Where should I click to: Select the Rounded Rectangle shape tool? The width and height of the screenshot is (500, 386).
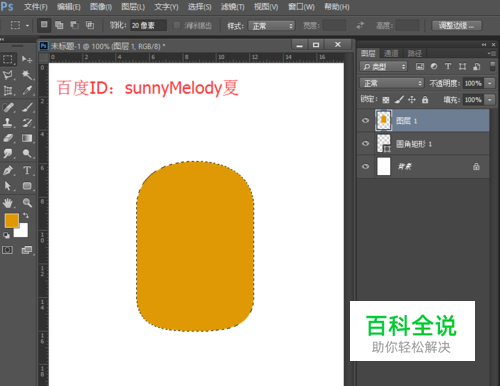[x=27, y=186]
